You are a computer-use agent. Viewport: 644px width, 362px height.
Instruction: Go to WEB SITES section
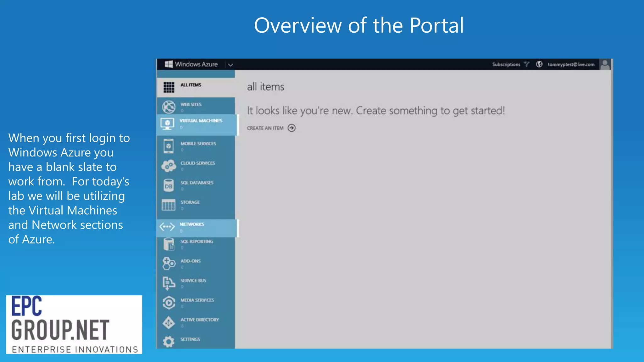pos(191,104)
